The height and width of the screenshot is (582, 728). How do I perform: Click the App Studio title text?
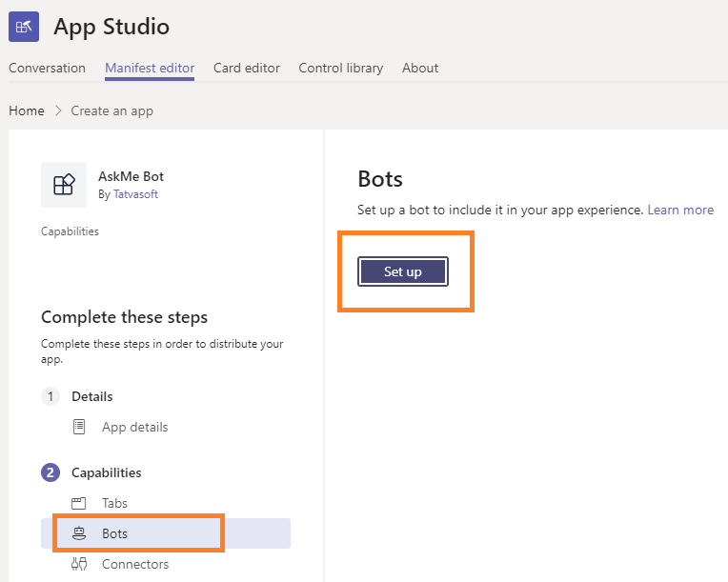click(111, 27)
